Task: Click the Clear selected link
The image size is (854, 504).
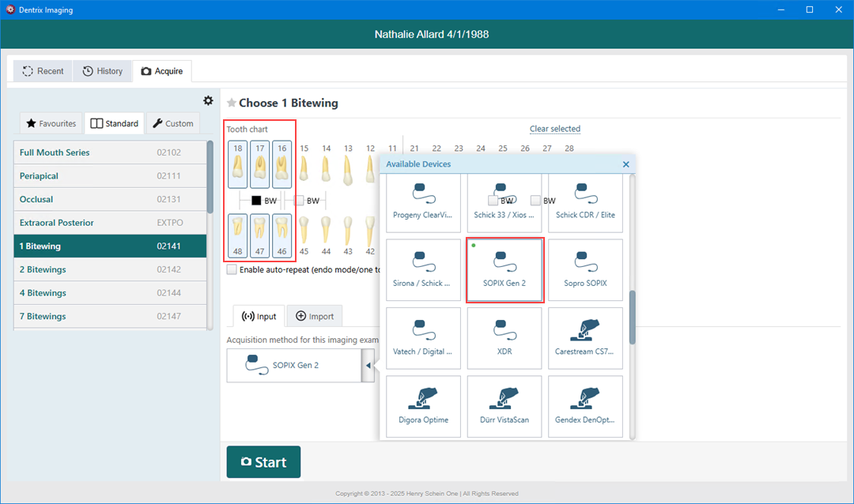Action: point(554,129)
